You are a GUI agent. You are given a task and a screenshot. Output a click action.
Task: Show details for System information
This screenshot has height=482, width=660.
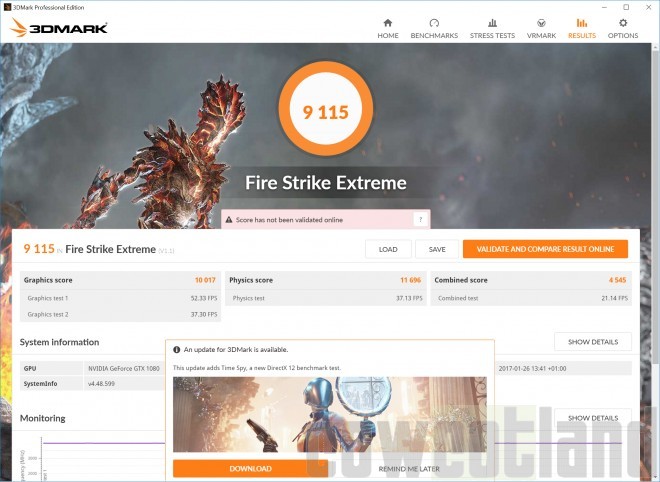coord(593,342)
